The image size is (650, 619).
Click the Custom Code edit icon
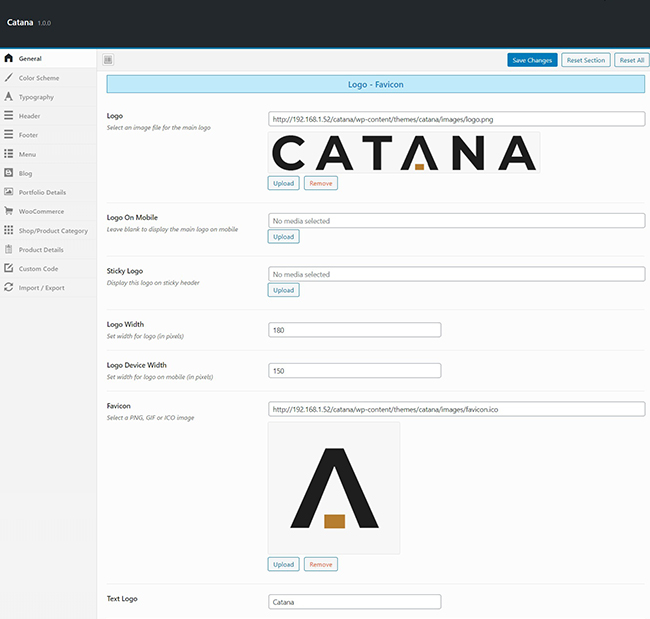[x=9, y=268]
